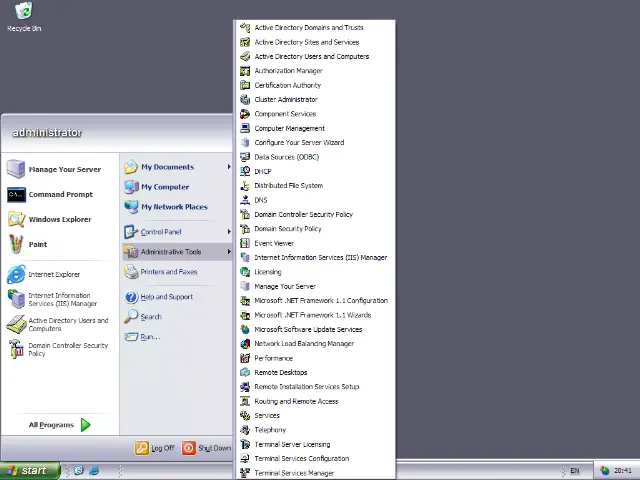Open the My Computer icon
This screenshot has height=480, width=640.
(x=131, y=187)
